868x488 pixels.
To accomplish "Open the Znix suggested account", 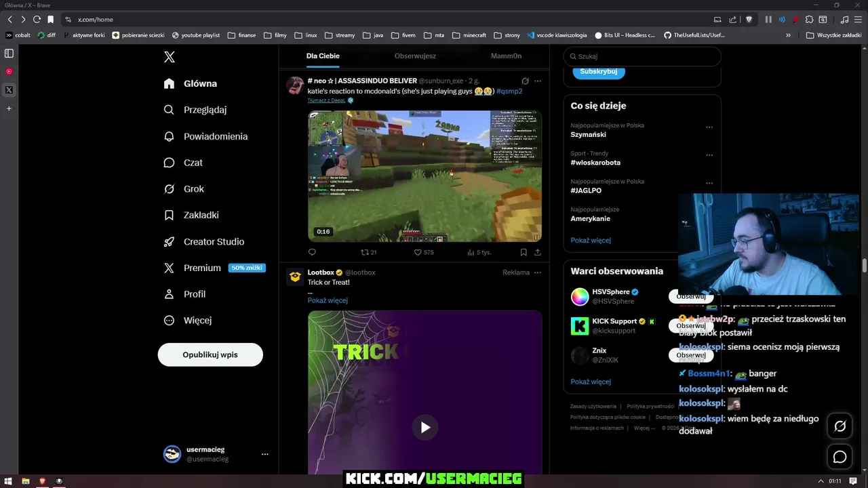I will pyautogui.click(x=599, y=350).
